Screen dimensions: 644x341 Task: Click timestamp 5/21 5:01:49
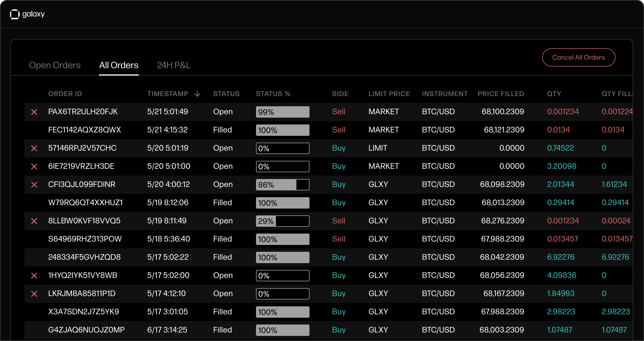tap(168, 112)
